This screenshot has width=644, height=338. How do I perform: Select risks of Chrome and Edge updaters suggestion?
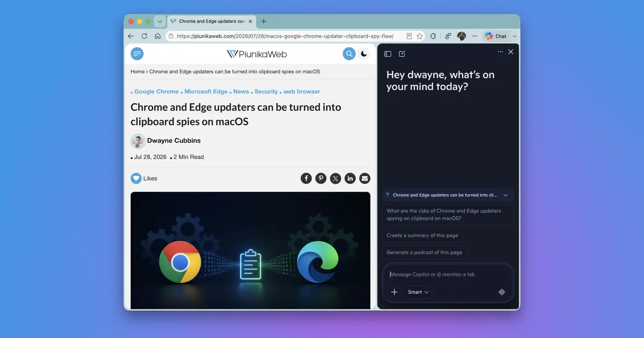click(x=448, y=214)
